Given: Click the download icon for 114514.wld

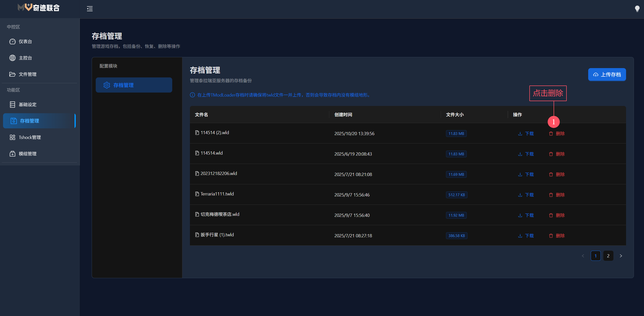Looking at the screenshot, I should (520, 154).
